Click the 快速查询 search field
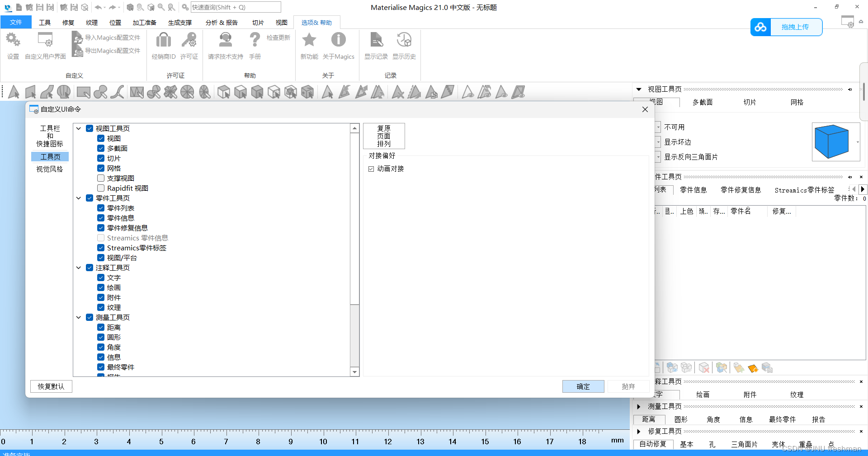This screenshot has height=456, width=868. [236, 7]
